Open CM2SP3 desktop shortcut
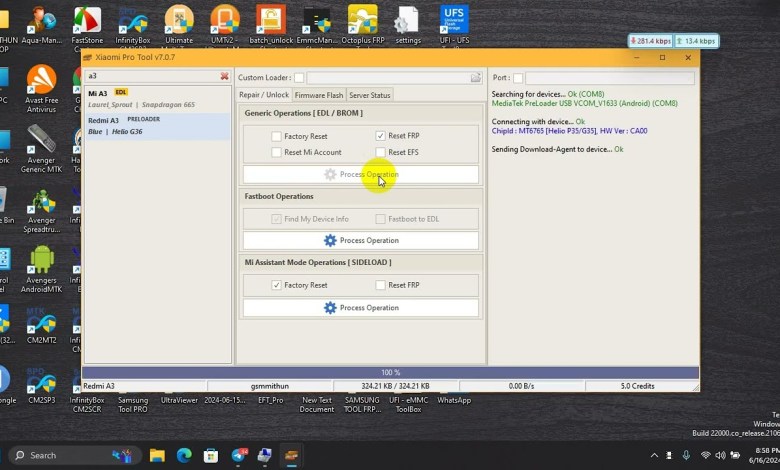The width and height of the screenshot is (780, 470). (42, 385)
